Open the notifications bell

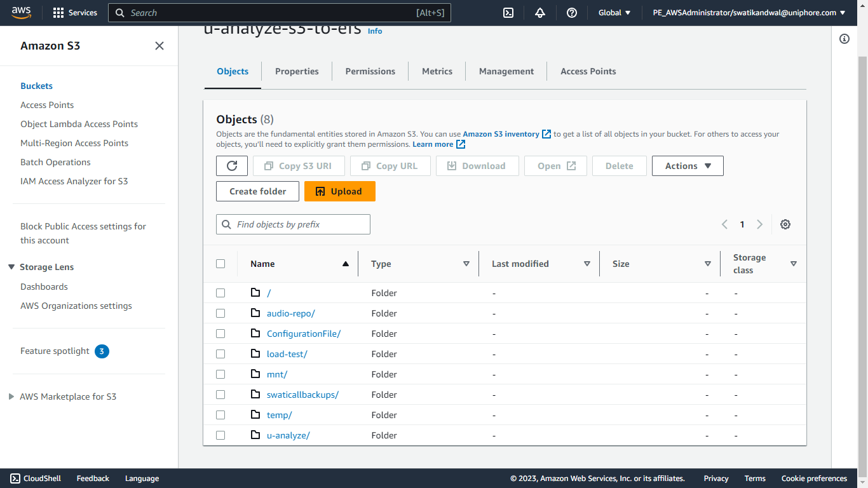[540, 13]
